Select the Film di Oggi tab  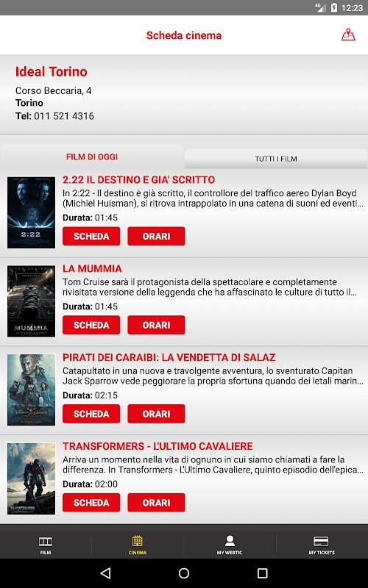92,157
